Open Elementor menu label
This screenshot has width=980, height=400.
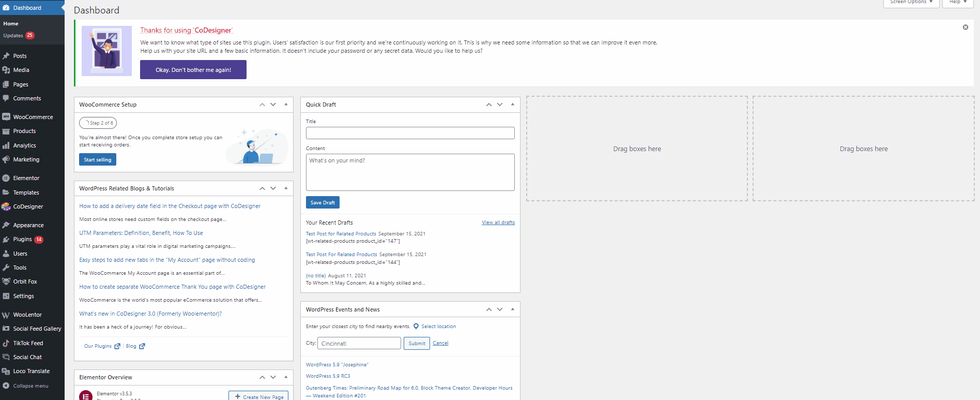pos(26,178)
